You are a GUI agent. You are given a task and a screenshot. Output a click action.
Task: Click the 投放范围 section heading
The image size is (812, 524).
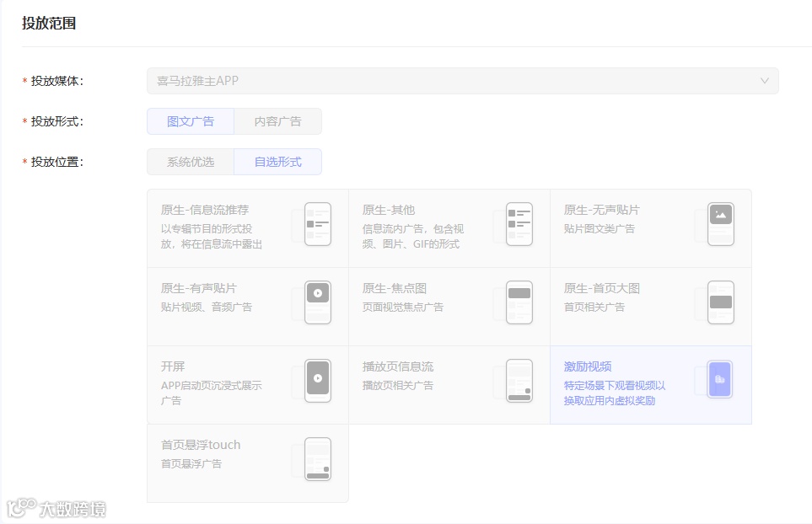pyautogui.click(x=49, y=24)
